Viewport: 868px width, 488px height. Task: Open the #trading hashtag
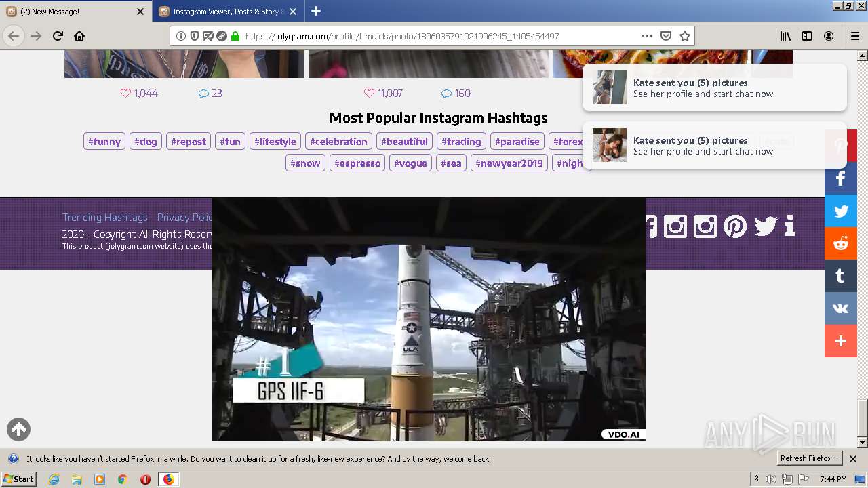(x=461, y=142)
